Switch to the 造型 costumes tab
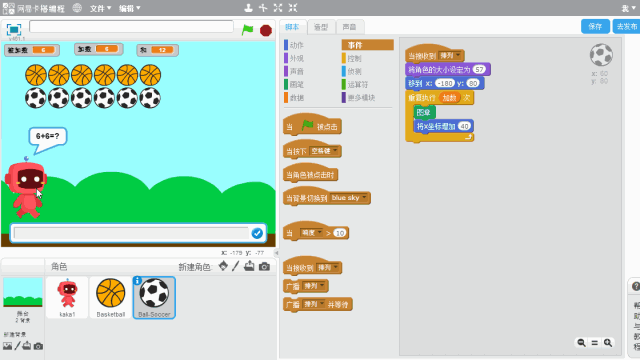640x360 pixels. 321,27
